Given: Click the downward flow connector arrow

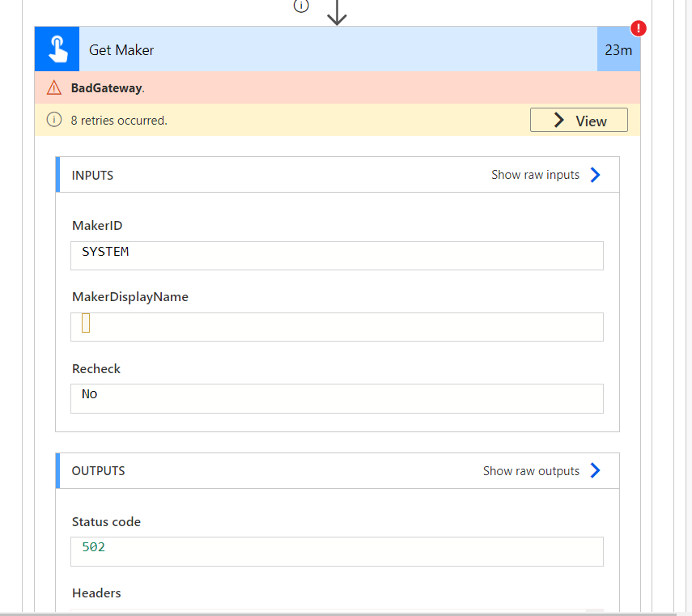Looking at the screenshot, I should tap(337, 14).
